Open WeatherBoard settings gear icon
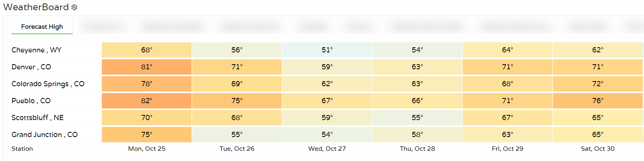 [74, 7]
